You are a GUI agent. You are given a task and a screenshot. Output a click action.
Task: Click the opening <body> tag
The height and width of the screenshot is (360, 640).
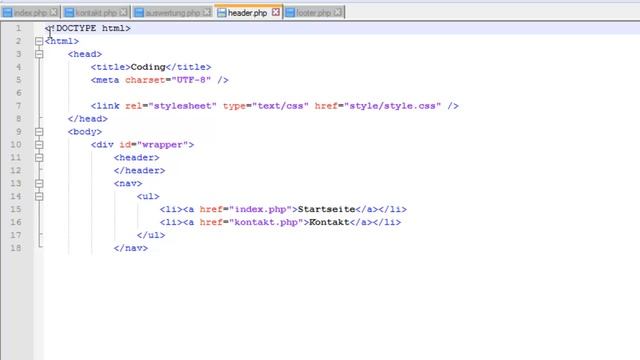click(85, 132)
